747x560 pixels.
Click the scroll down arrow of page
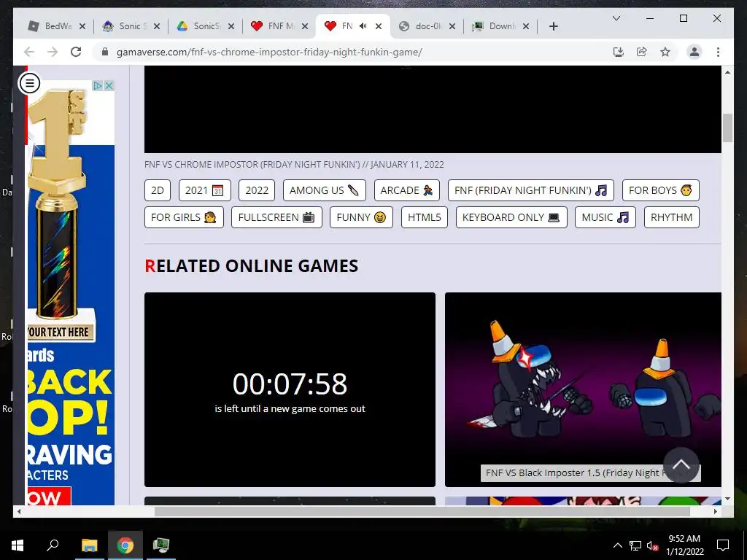(x=727, y=499)
